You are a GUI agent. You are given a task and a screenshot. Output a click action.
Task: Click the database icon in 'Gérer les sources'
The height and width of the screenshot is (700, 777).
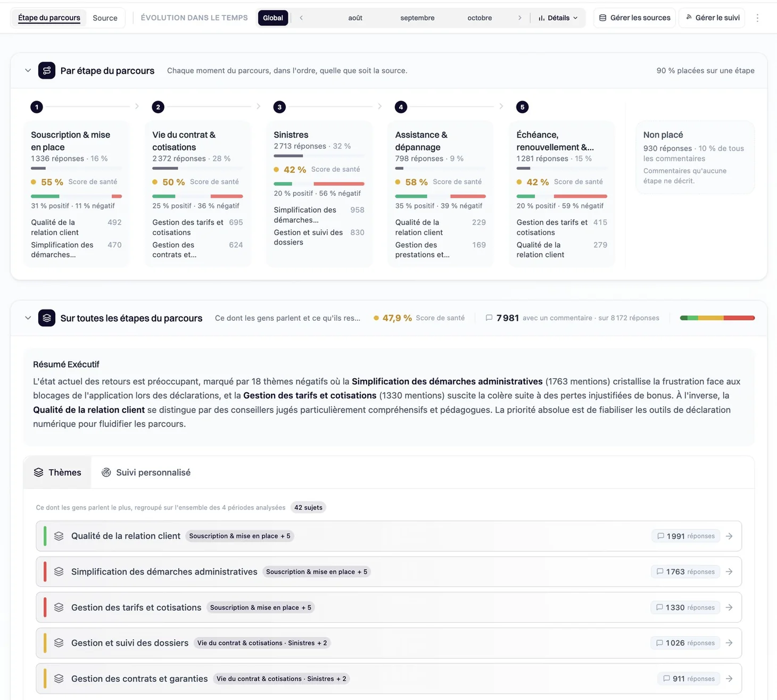pos(603,18)
